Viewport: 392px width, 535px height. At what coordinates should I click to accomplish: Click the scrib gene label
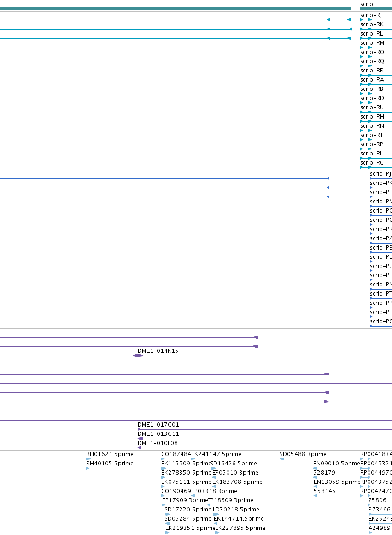pyautogui.click(x=367, y=4)
